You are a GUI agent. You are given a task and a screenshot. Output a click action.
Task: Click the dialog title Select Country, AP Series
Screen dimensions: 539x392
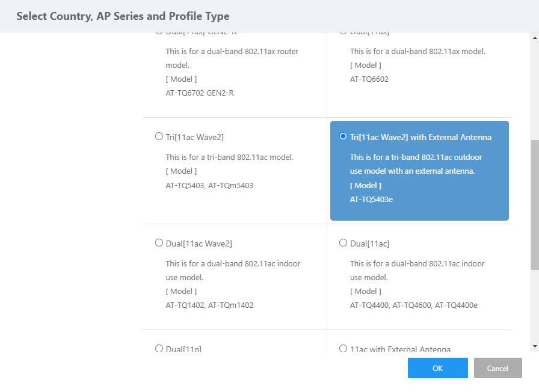[123, 16]
